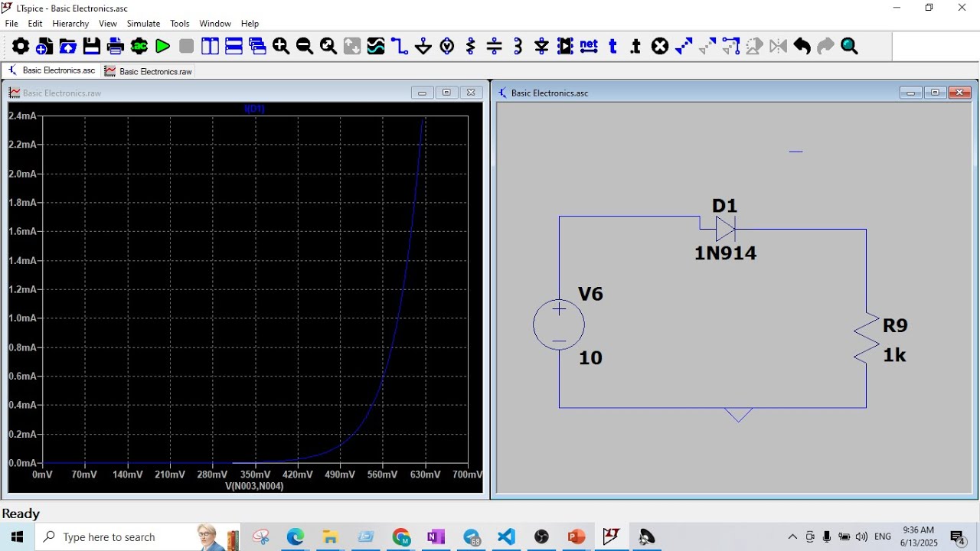Place a Capacitor component
Image resolution: width=980 pixels, height=551 pixels.
[495, 47]
